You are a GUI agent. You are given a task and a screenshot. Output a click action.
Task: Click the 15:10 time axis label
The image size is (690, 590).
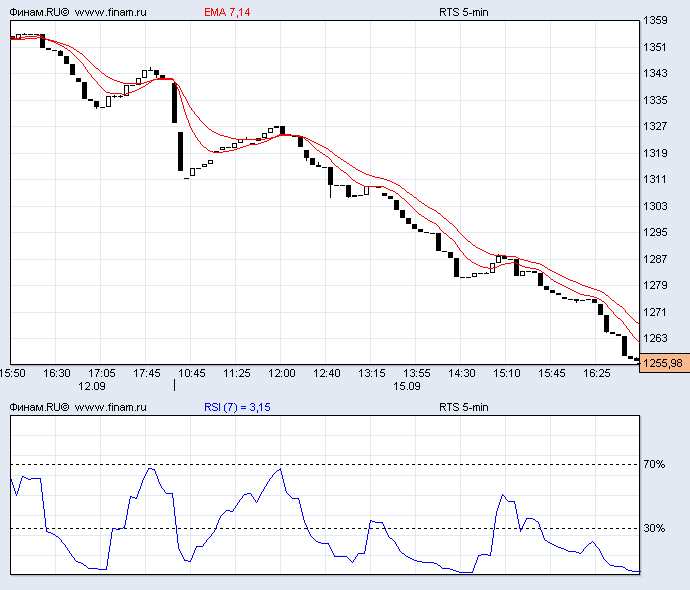506,374
